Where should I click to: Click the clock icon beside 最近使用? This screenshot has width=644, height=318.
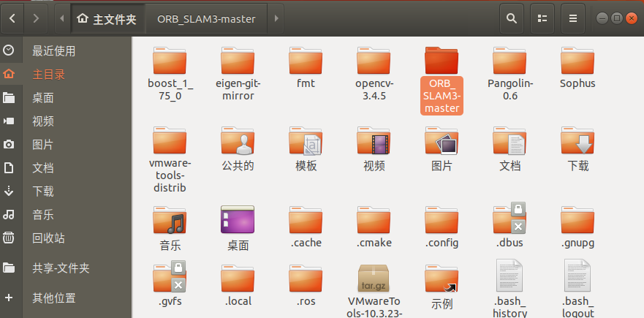tap(9, 50)
